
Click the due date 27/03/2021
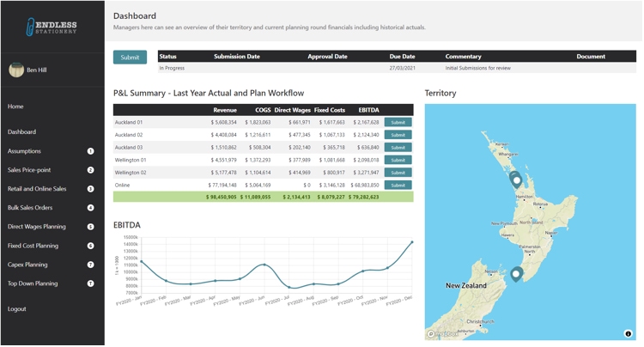tap(402, 68)
